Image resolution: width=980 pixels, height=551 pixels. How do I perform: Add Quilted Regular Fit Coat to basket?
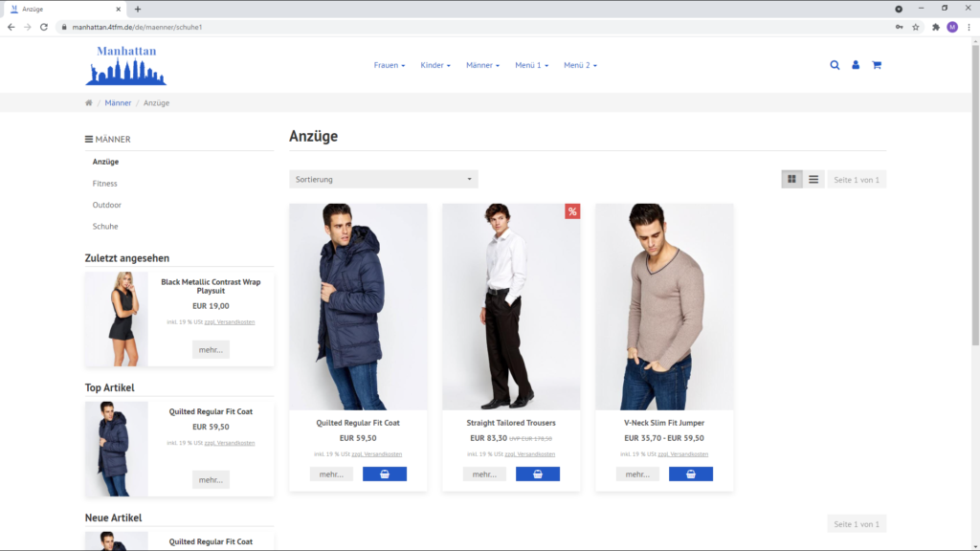point(385,474)
